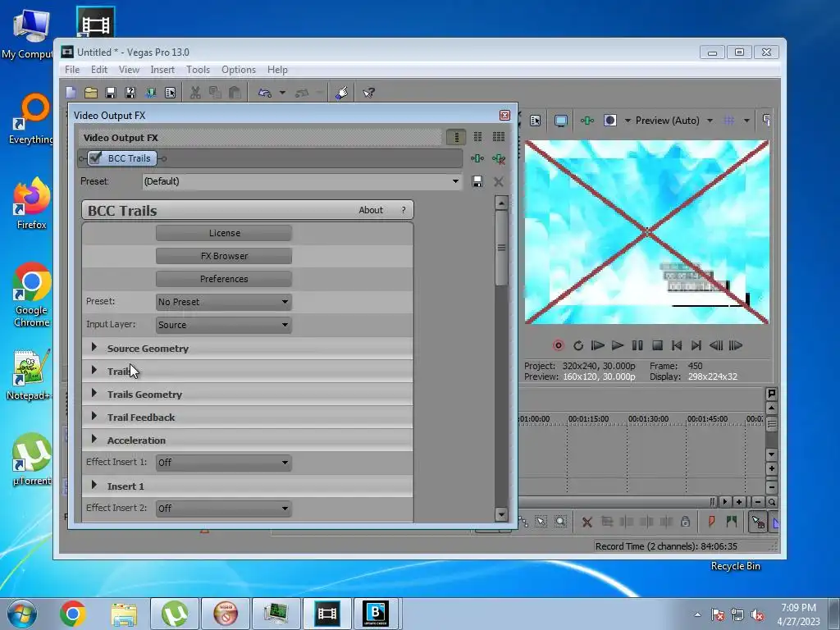Image resolution: width=840 pixels, height=630 pixels.
Task: Click the FX panel scrollbar down arrow
Action: coord(501,515)
